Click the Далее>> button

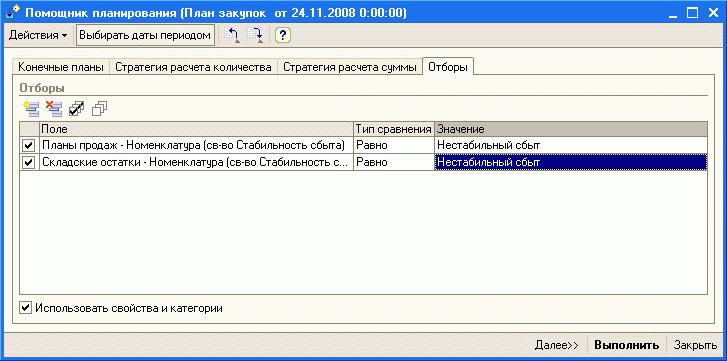coord(556,345)
